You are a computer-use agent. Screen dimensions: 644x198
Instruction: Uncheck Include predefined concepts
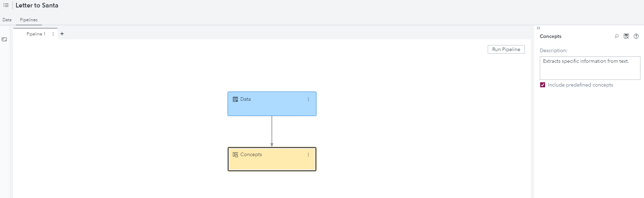543,85
